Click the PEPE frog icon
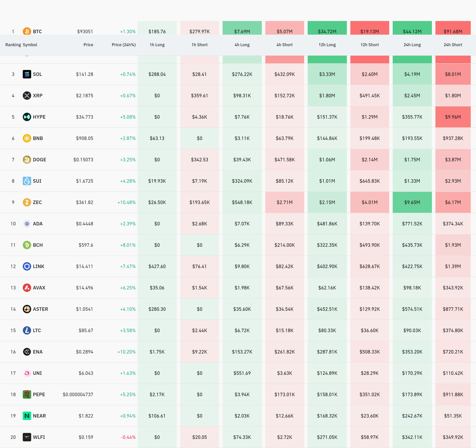 click(x=27, y=394)
